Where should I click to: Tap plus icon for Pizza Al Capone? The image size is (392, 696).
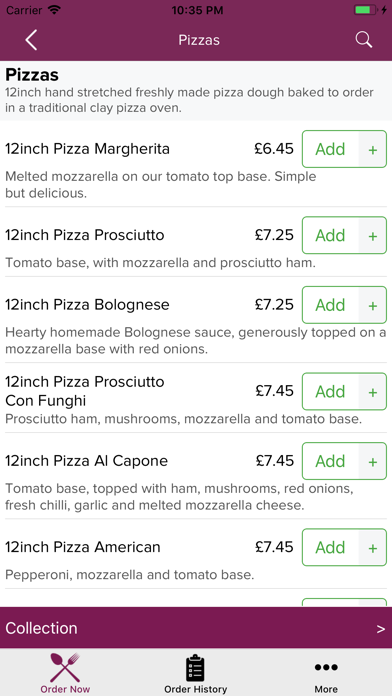pos(373,461)
